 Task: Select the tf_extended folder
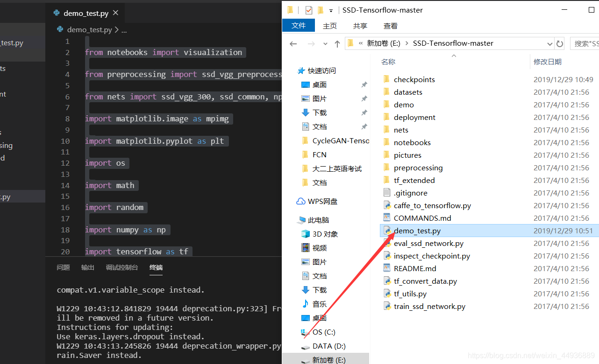pyautogui.click(x=414, y=180)
